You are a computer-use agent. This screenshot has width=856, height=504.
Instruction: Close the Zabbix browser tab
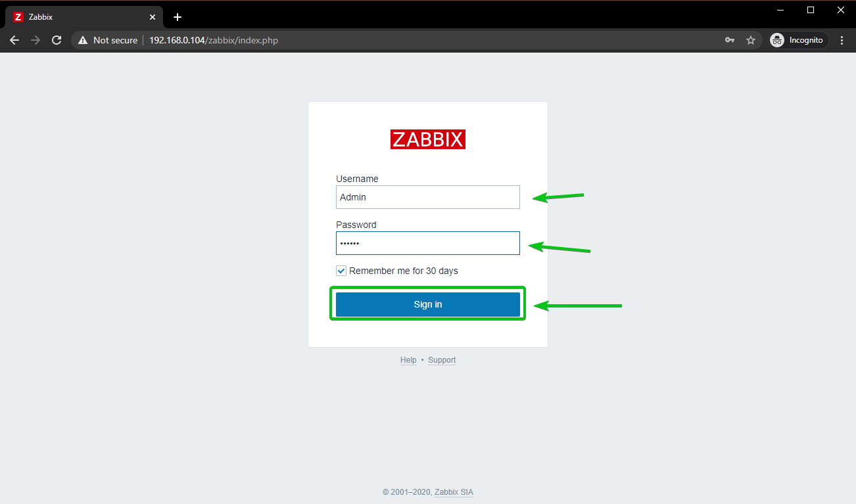click(x=151, y=17)
